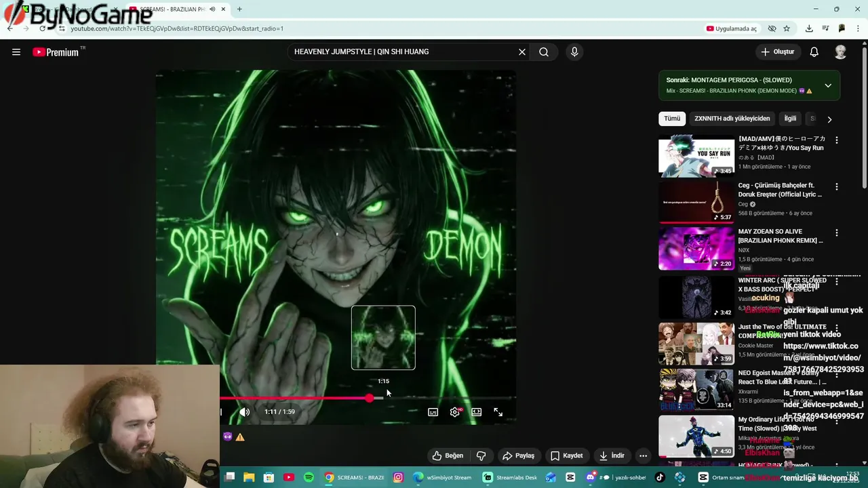Toggle theater mode on the player
Image resolution: width=868 pixels, height=488 pixels.
point(477,412)
